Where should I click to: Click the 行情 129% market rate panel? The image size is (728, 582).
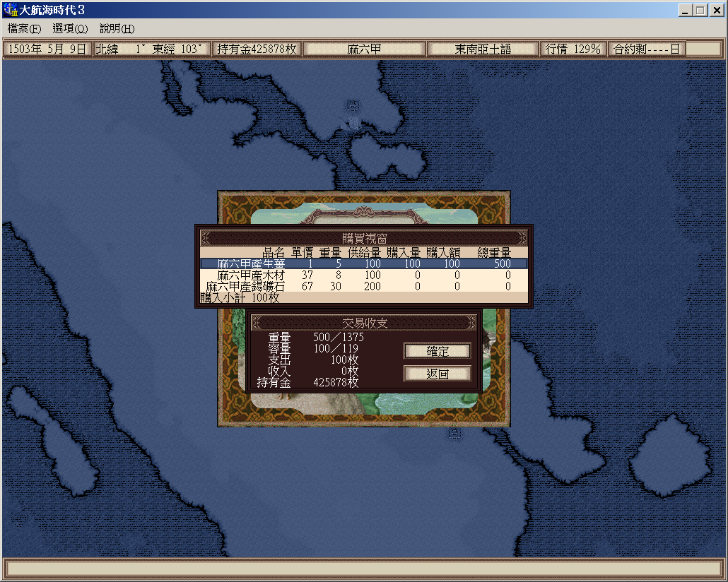(572, 49)
